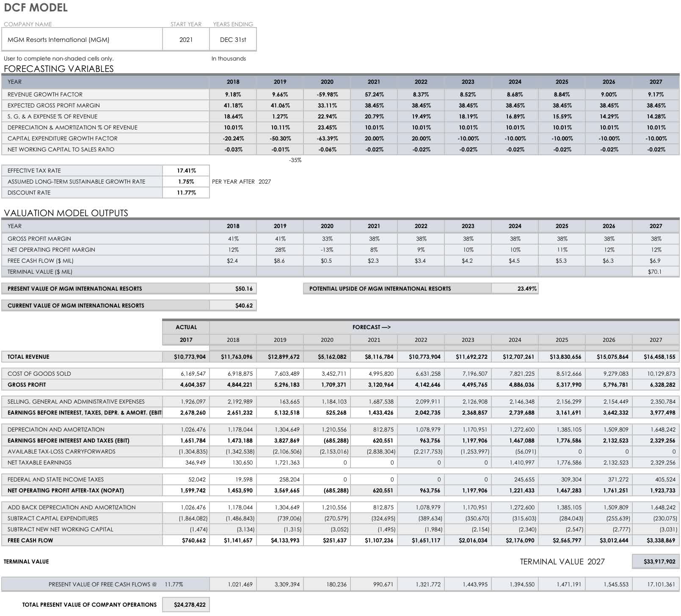Click 2027 terminal value $70.1 in outputs
The height and width of the screenshot is (616, 681).
(x=656, y=272)
